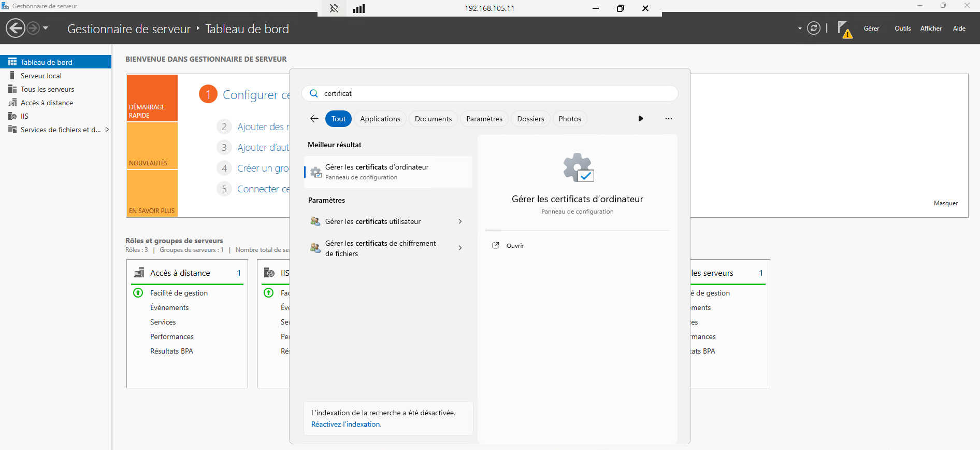This screenshot has width=980, height=450.
Task: Open the notifications flag with warning
Action: tap(844, 29)
